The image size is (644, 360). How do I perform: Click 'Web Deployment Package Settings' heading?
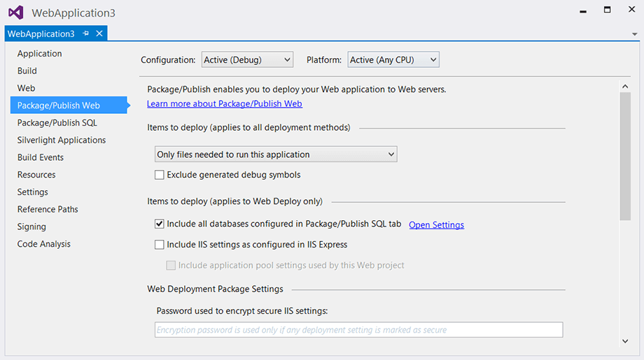point(215,289)
